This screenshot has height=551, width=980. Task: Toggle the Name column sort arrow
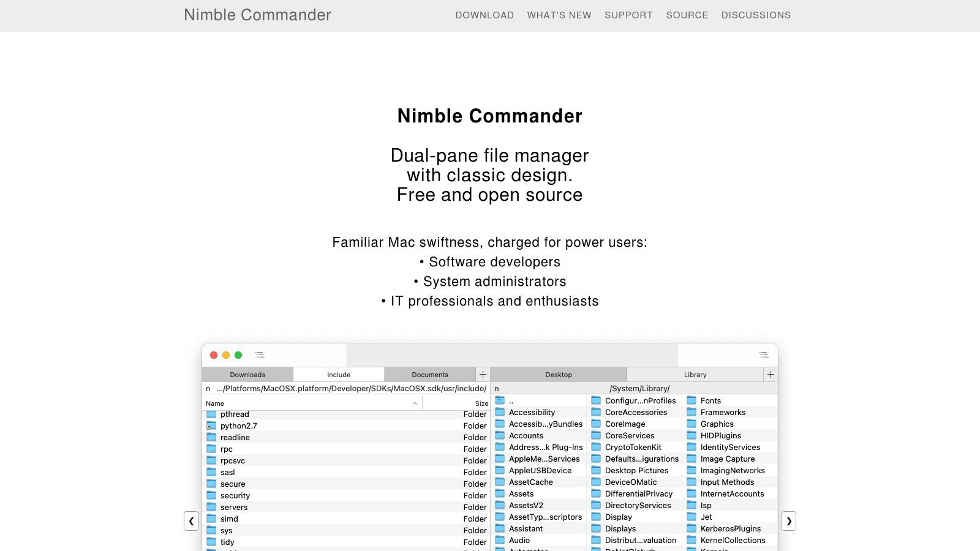coord(415,403)
